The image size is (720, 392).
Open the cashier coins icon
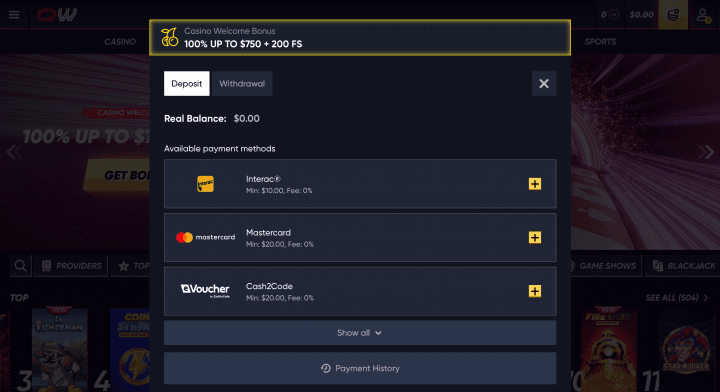click(673, 15)
